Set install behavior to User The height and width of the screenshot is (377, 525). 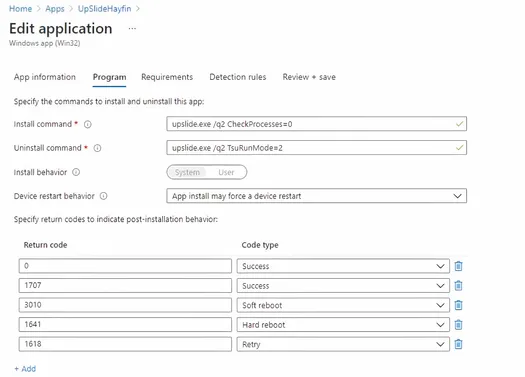click(226, 172)
